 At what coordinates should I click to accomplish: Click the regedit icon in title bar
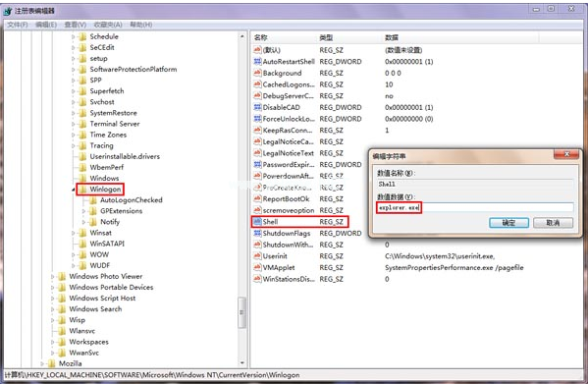7,11
